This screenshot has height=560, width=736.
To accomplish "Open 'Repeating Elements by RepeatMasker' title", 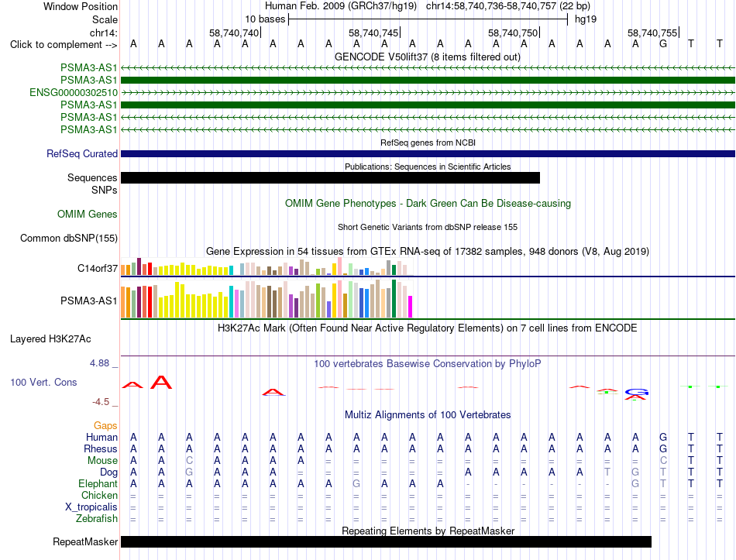I will coord(428,531).
